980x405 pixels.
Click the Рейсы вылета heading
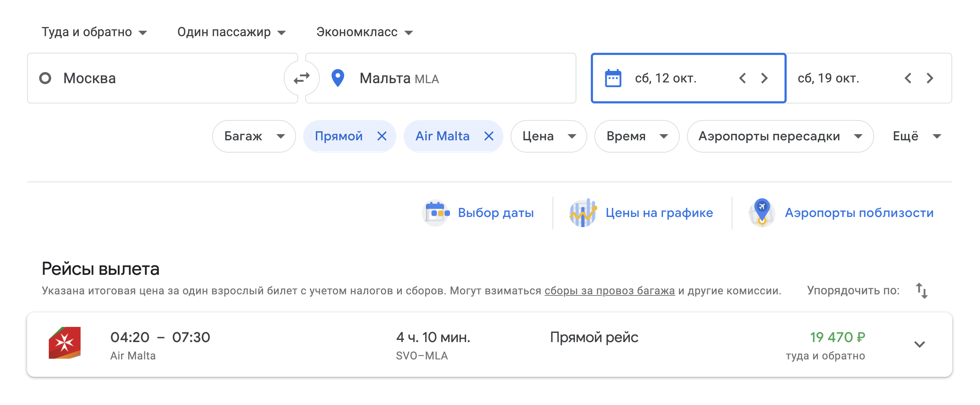[100, 269]
